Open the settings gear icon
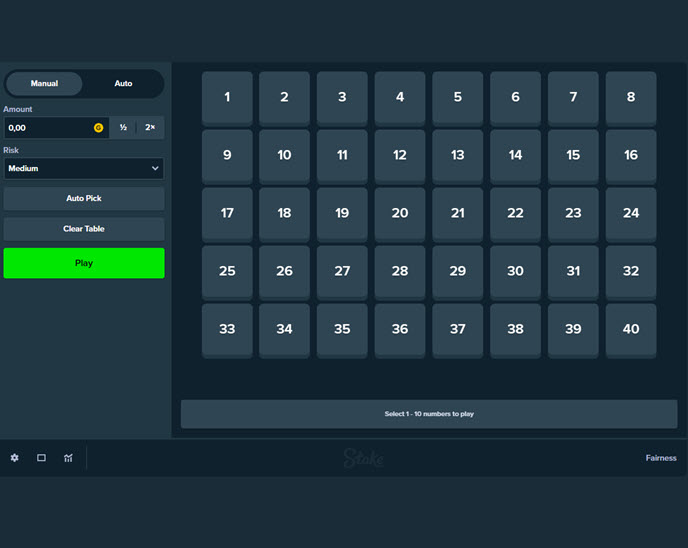 point(14,458)
